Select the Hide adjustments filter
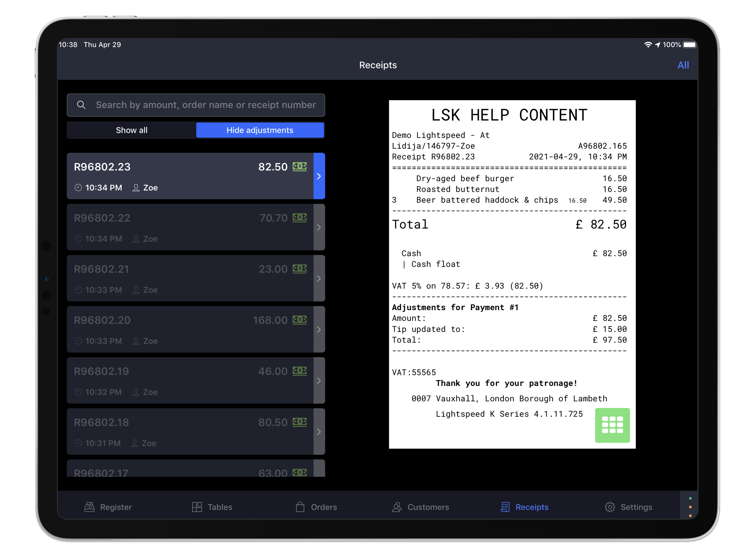This screenshot has height=559, width=756. pos(260,130)
